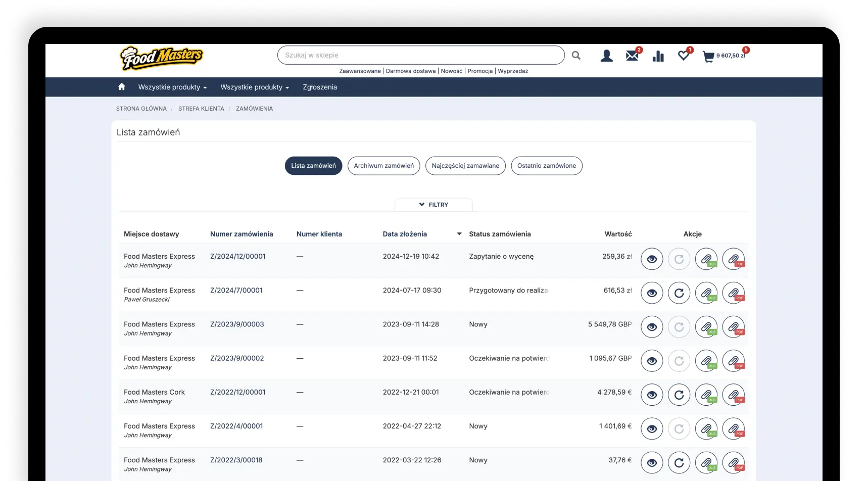Image resolution: width=868 pixels, height=481 pixels.
Task: Reorder Z/2022/12/00001 using the refresh icon
Action: pyautogui.click(x=679, y=395)
